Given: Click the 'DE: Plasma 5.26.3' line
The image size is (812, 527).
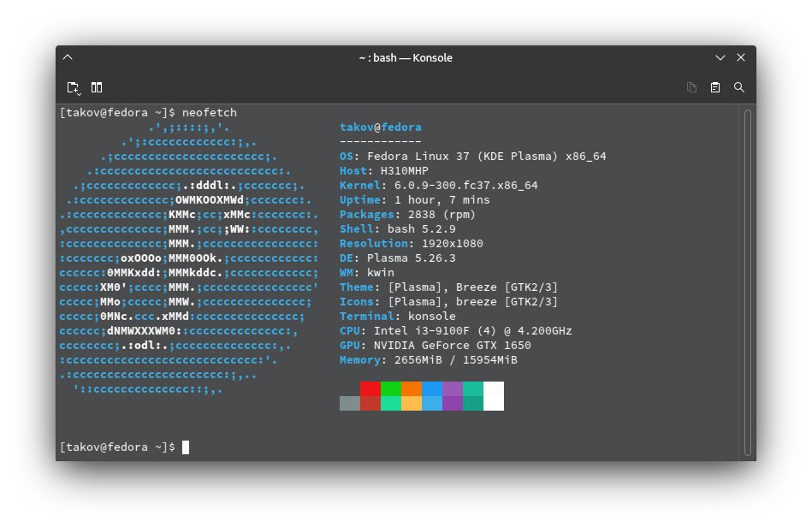Looking at the screenshot, I should click(398, 258).
